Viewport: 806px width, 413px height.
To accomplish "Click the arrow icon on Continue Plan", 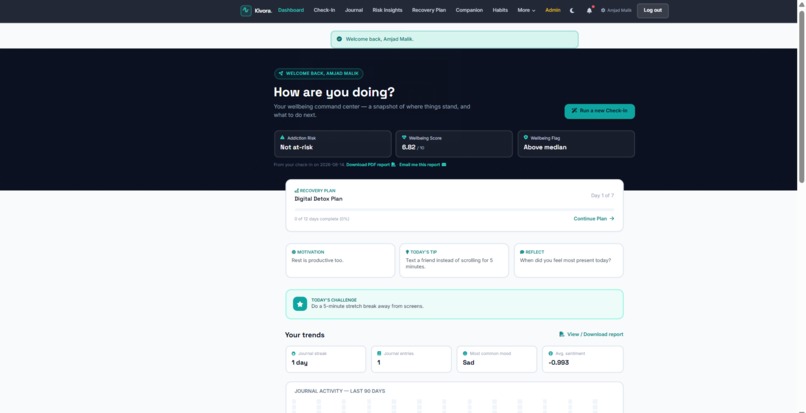I will coord(612,219).
